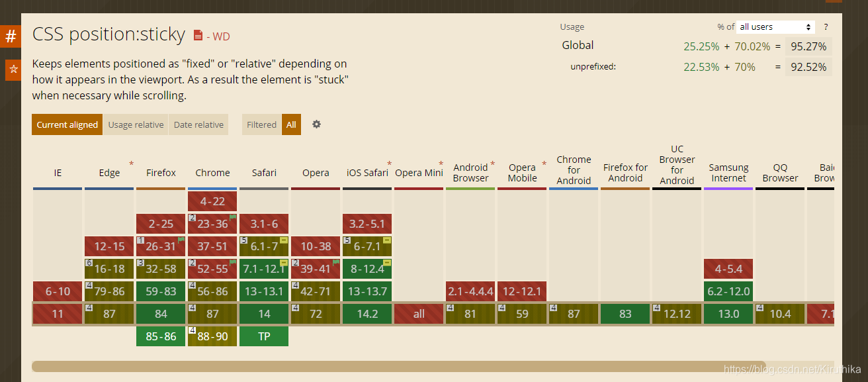Screen dimensions: 868x382
Task: Click the Chrome for Android header
Action: [574, 170]
